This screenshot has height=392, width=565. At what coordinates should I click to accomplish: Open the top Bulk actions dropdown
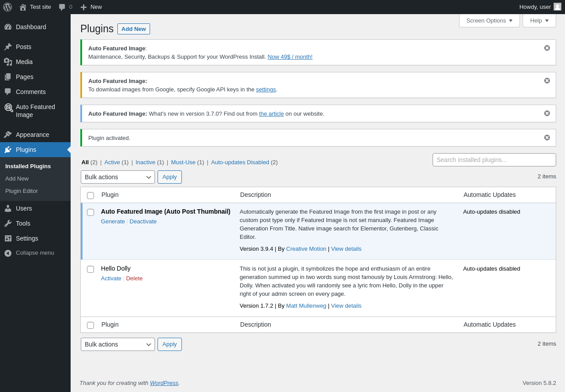118,177
